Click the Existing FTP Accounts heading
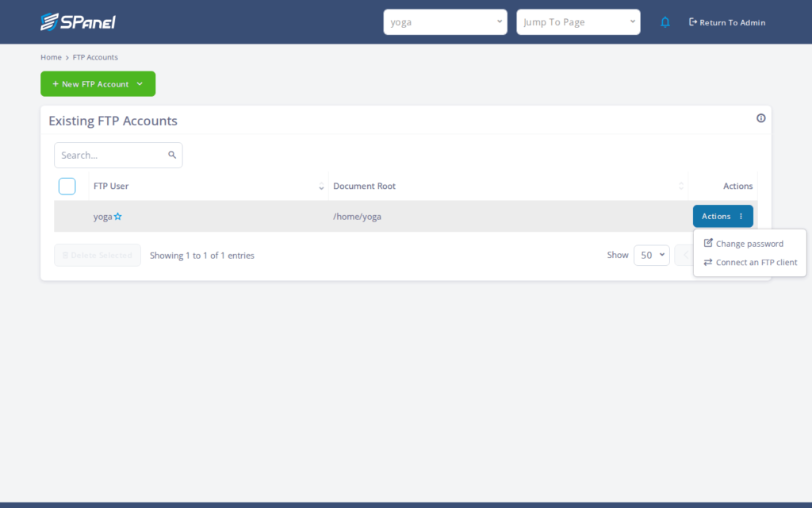 pos(113,121)
